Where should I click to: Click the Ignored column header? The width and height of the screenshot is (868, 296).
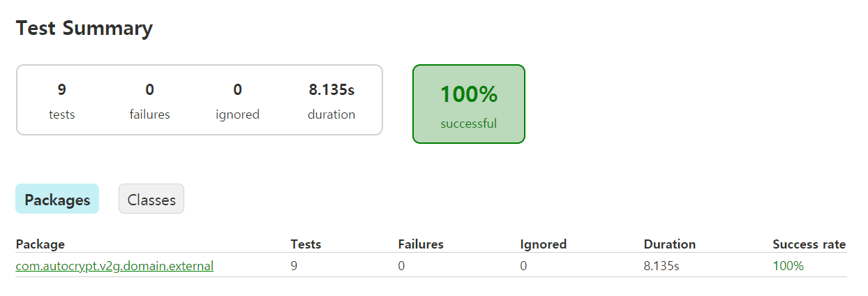click(543, 244)
